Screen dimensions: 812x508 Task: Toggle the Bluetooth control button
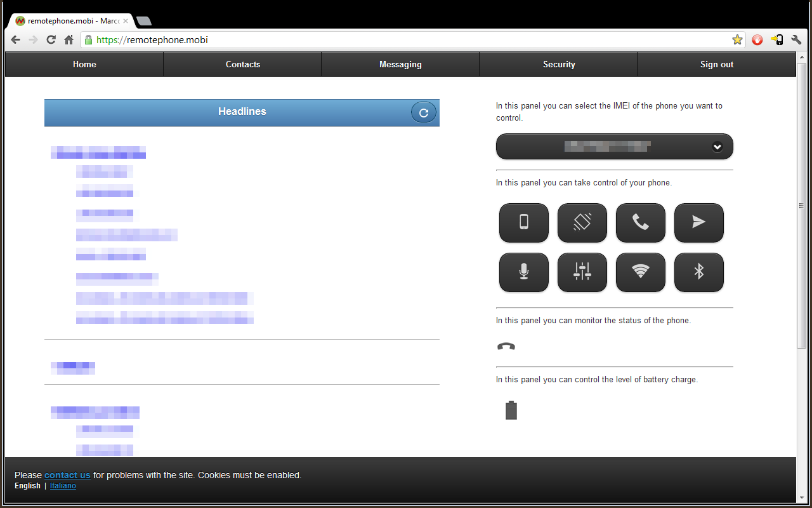click(x=699, y=272)
